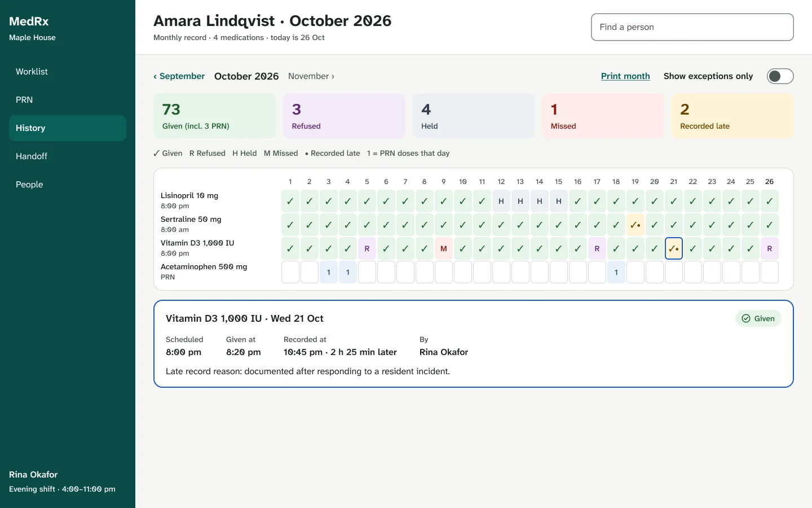Select the 73 Given summary card
This screenshot has width=812, height=508.
tap(215, 116)
